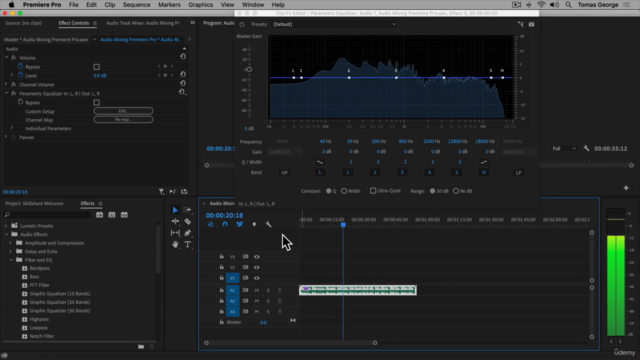Open Wi-Fi status menu
Image resolution: width=640 pixels, height=360 pixels.
click(x=541, y=5)
